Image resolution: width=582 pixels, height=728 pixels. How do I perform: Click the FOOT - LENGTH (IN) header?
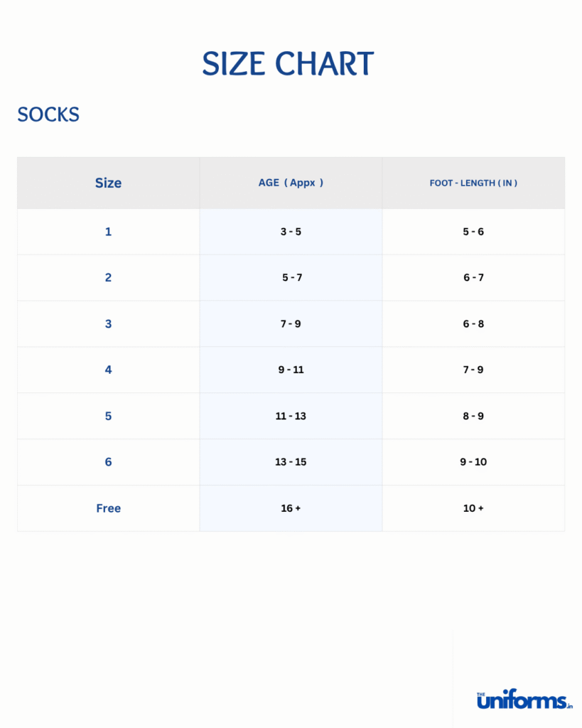tap(473, 183)
